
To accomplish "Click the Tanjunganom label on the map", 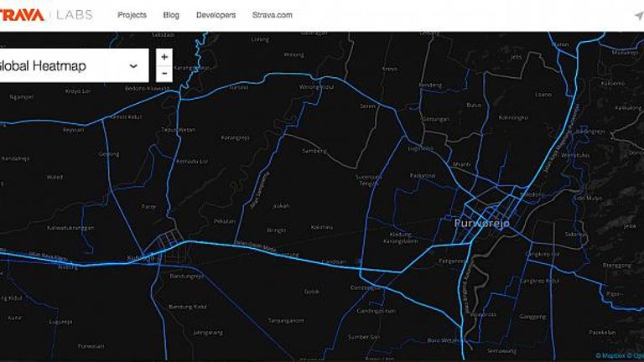I will 287,320.
